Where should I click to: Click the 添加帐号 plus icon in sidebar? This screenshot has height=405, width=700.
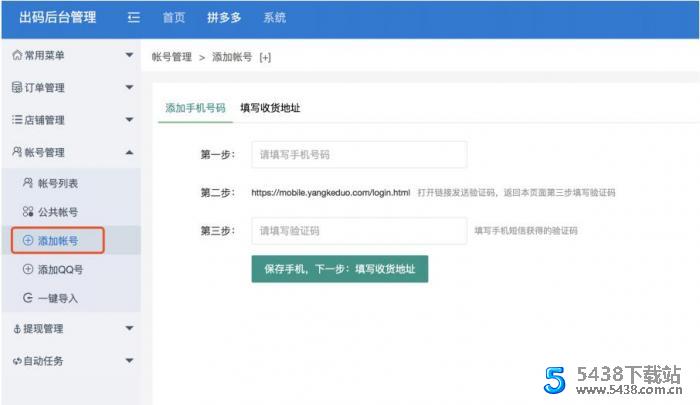(x=27, y=241)
